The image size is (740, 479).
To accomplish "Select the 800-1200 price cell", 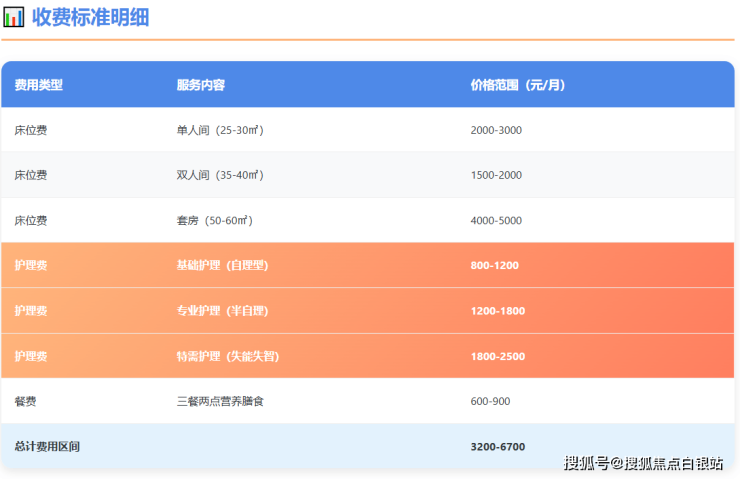I will [494, 265].
